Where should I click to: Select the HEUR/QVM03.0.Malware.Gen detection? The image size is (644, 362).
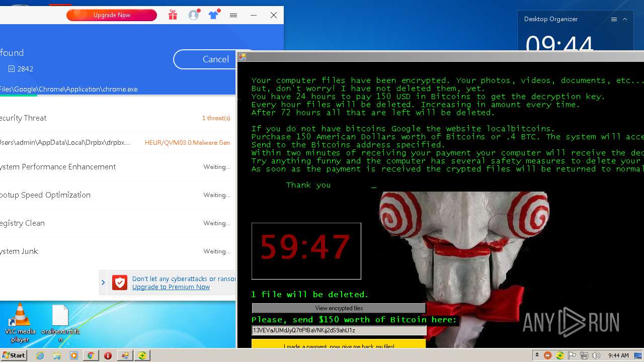click(x=188, y=143)
